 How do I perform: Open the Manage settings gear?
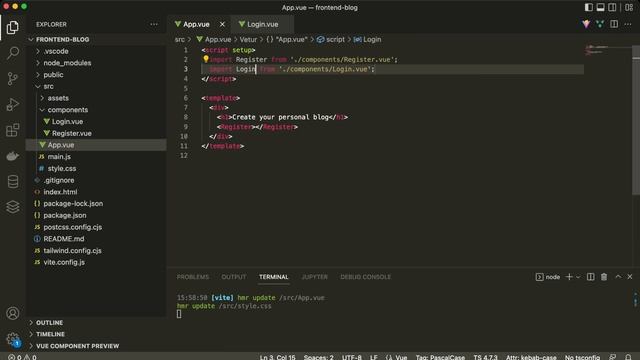pyautogui.click(x=13, y=339)
